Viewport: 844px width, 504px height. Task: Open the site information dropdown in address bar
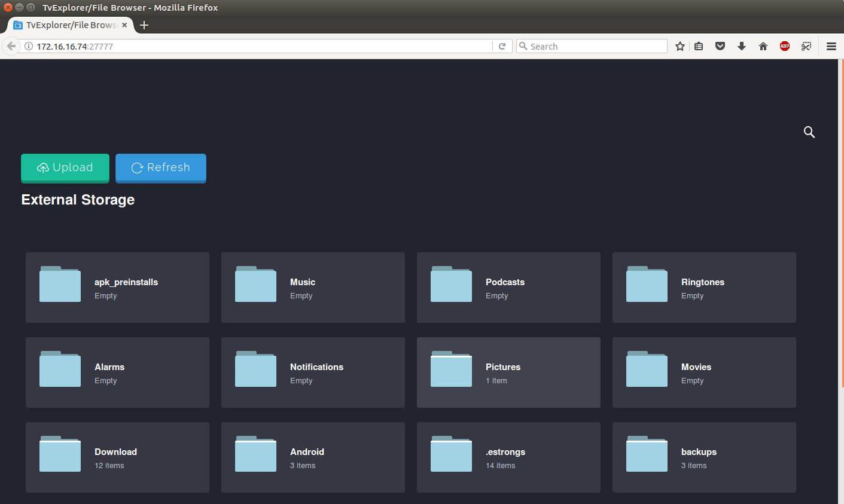pos(29,45)
